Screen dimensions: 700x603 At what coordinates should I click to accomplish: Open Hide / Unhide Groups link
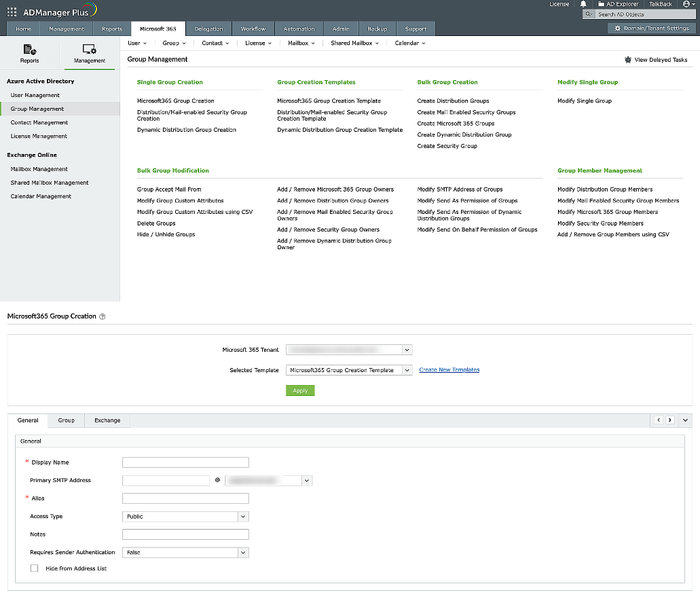(166, 234)
